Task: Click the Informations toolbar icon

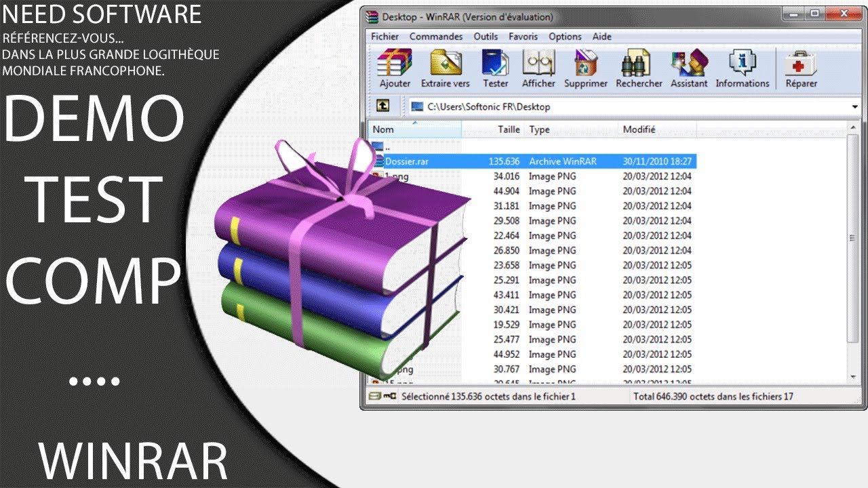Action: point(743,63)
